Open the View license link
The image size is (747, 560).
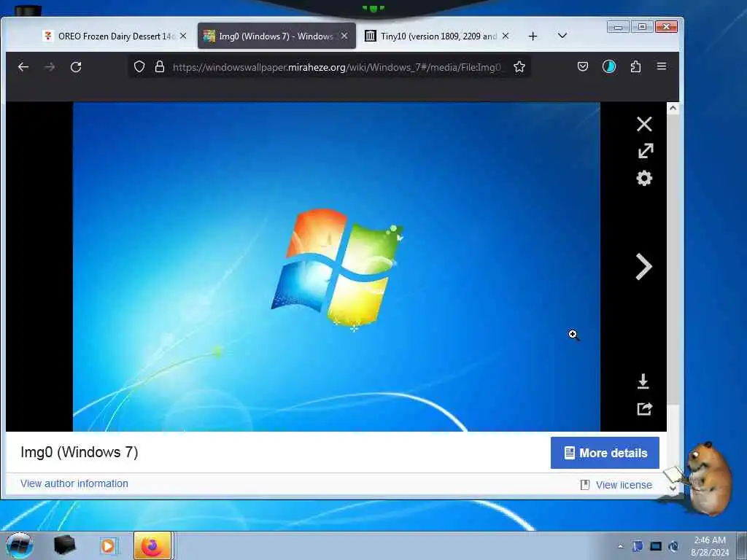pos(624,485)
